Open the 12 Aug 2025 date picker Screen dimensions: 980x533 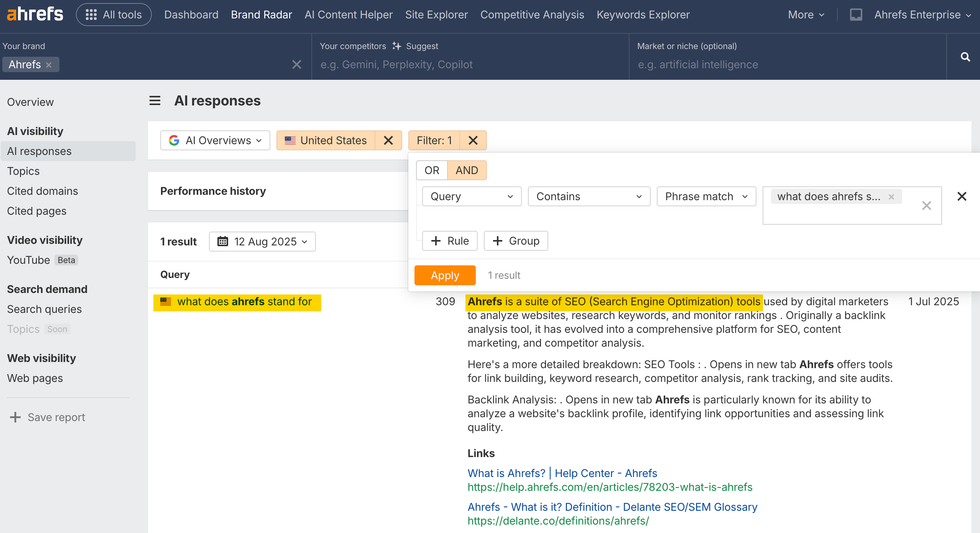pos(262,242)
